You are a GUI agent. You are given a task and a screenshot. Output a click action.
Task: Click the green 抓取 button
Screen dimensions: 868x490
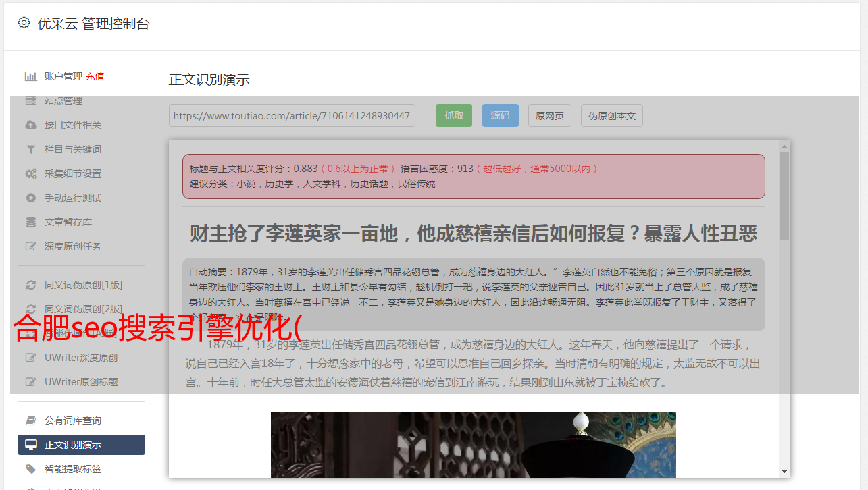click(x=454, y=115)
